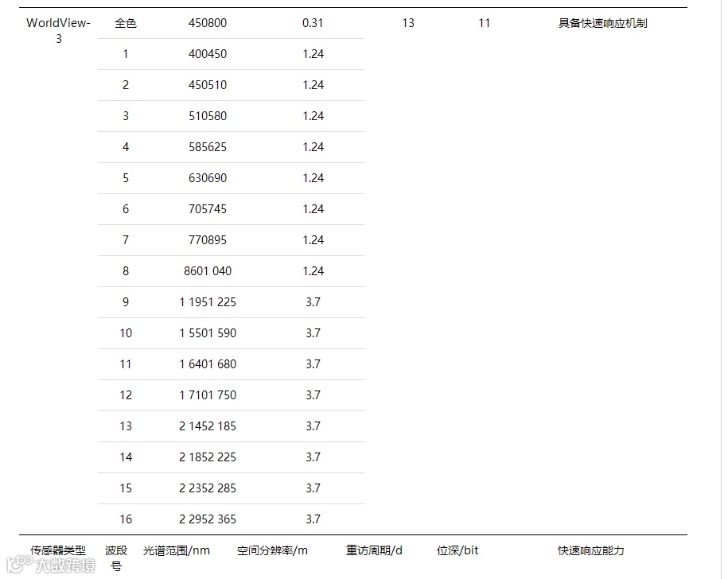
Task: Click the 传感器类型 column header
Action: [x=58, y=550]
